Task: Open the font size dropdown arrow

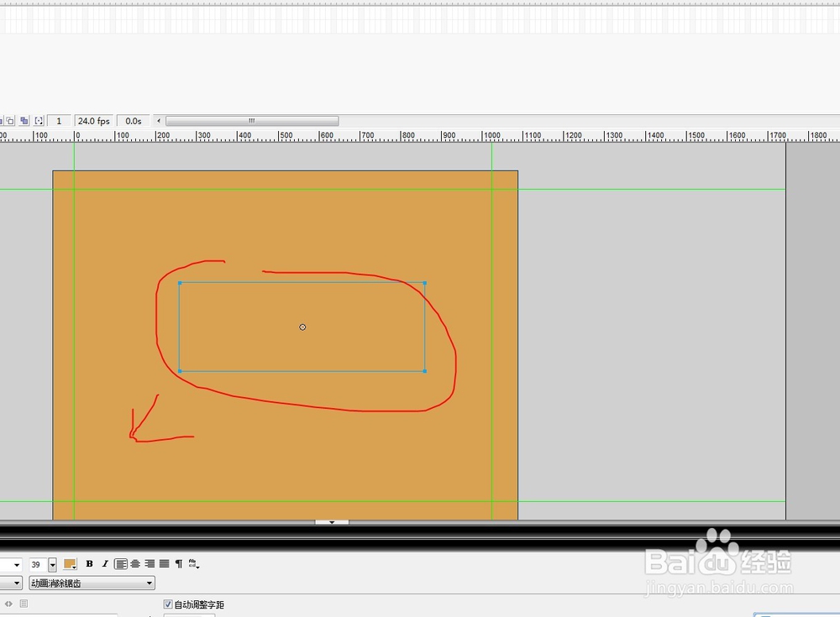Action: click(x=52, y=564)
